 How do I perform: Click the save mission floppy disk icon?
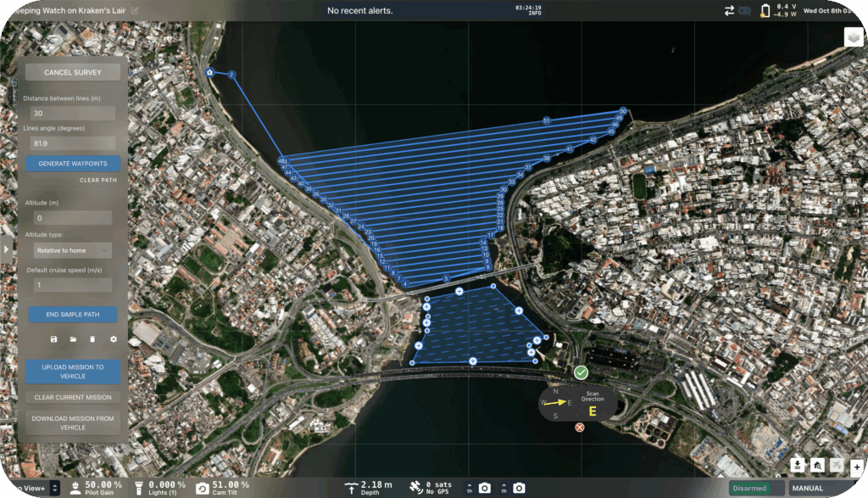(54, 339)
